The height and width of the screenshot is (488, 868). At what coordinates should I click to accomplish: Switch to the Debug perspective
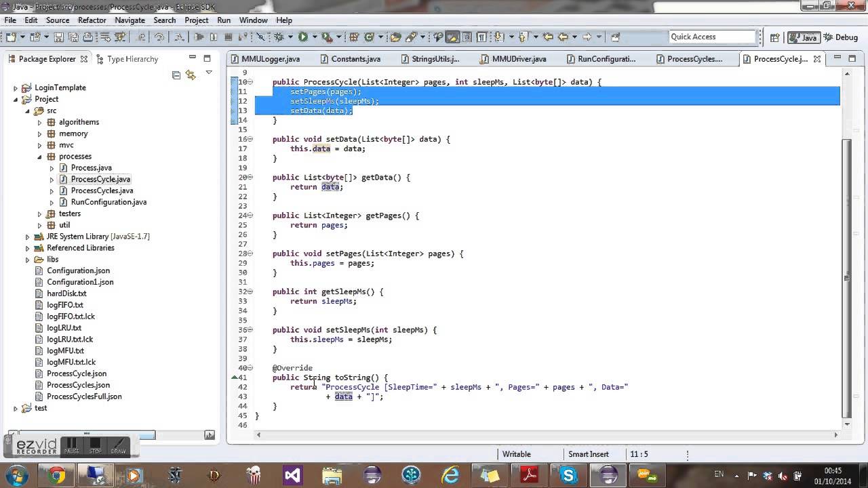[841, 37]
